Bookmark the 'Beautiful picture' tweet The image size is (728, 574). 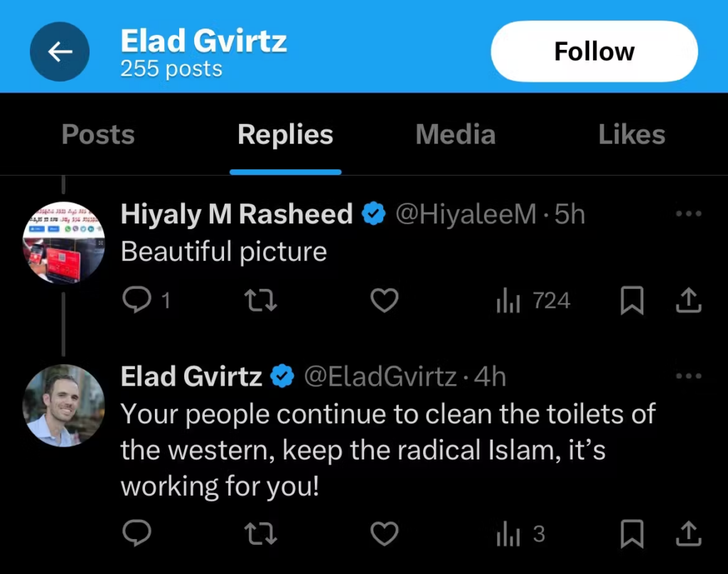tap(632, 300)
